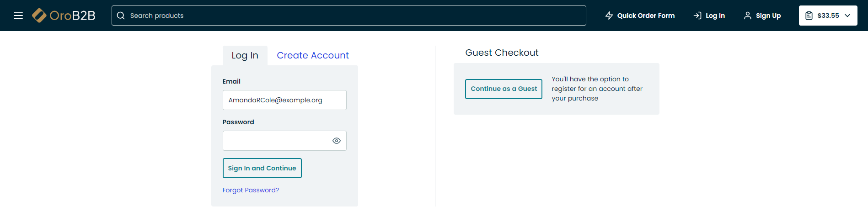Click the Sign Up person icon
The width and height of the screenshot is (868, 217).
(x=748, y=16)
